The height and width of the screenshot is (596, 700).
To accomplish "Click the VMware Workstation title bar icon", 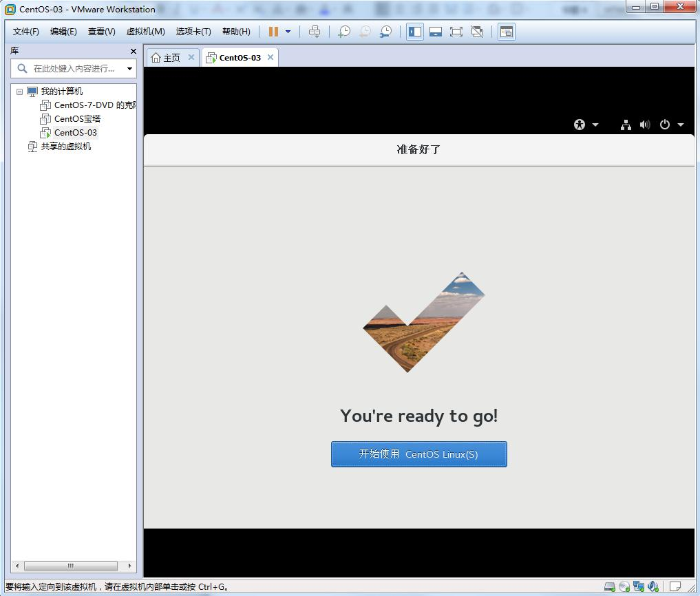I will [10, 9].
